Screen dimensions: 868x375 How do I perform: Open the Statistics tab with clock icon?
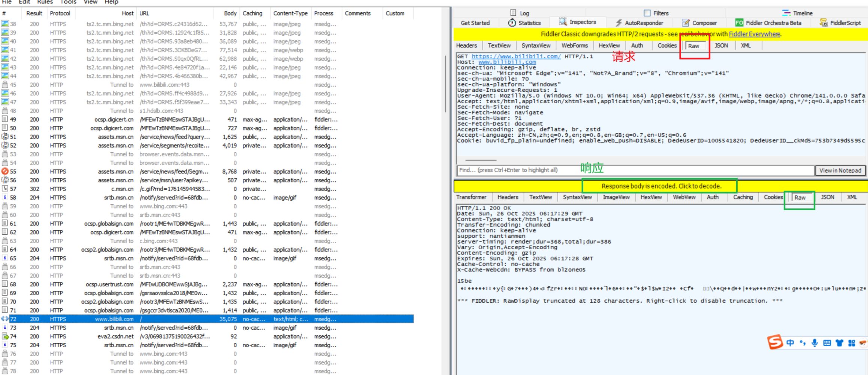(512, 23)
